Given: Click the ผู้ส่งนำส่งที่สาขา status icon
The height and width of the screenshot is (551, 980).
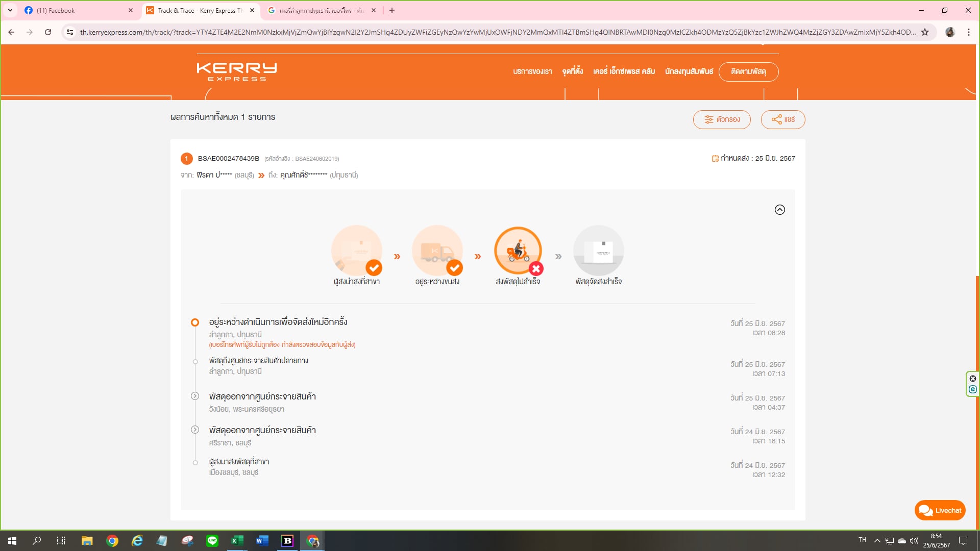Looking at the screenshot, I should point(357,251).
